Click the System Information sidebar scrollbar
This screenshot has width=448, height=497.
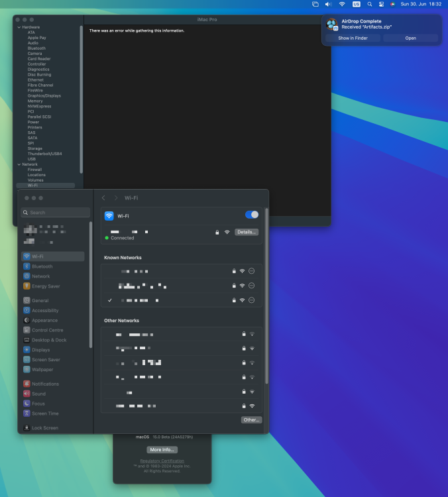tap(81, 99)
